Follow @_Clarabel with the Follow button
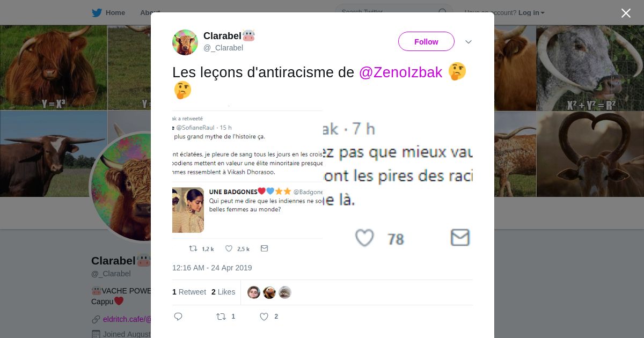Image resolution: width=644 pixels, height=338 pixels. click(x=426, y=41)
